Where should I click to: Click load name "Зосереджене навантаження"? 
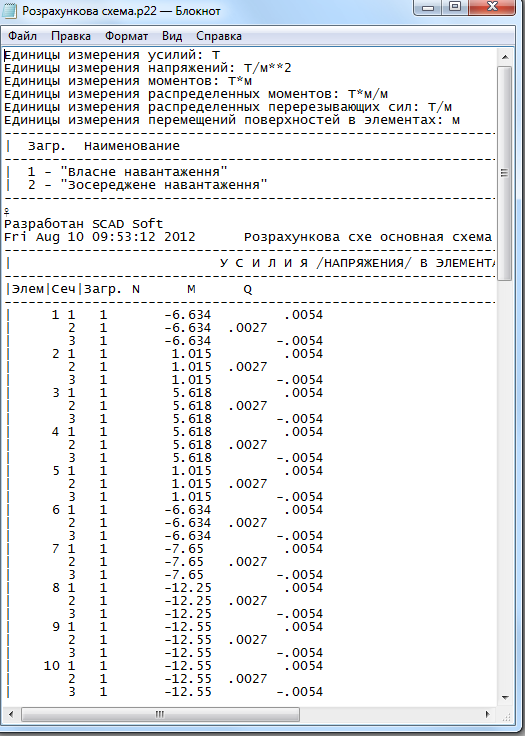[x=164, y=185]
